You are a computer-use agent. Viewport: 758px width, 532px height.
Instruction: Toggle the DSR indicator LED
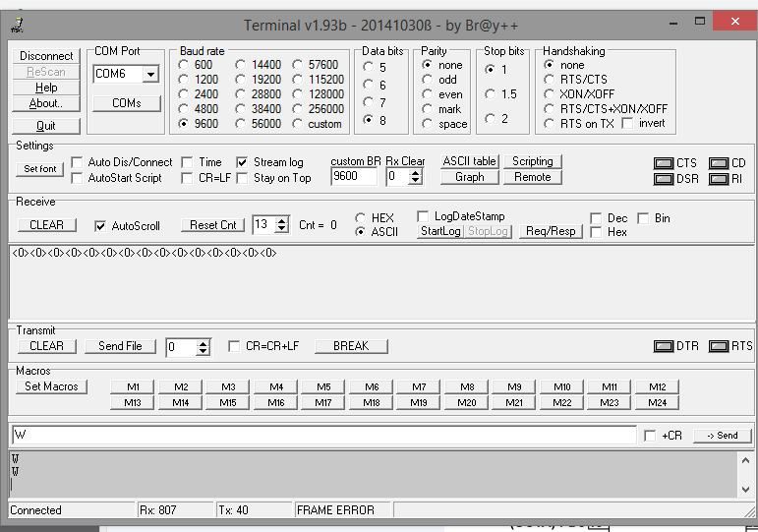click(x=664, y=179)
